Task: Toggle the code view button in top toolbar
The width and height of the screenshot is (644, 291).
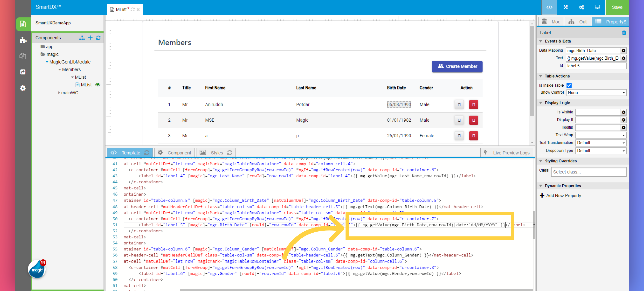Action: (549, 7)
